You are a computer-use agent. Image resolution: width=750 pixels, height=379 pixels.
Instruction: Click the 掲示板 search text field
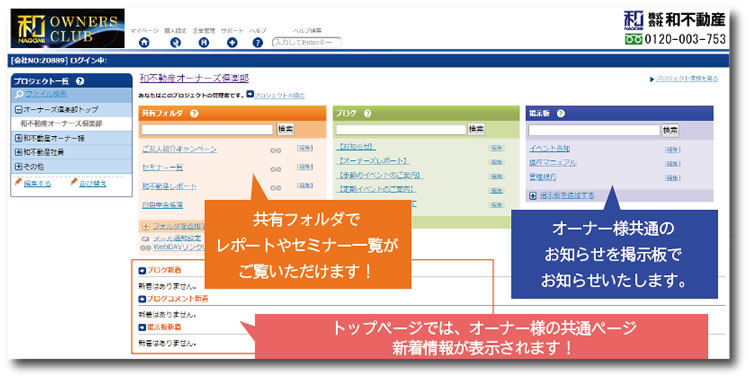[x=594, y=130]
